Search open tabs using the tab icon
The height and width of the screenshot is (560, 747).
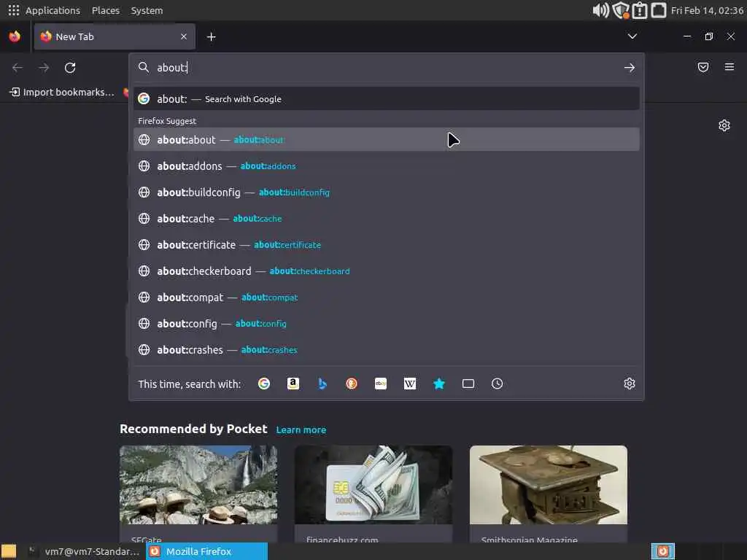coord(468,384)
